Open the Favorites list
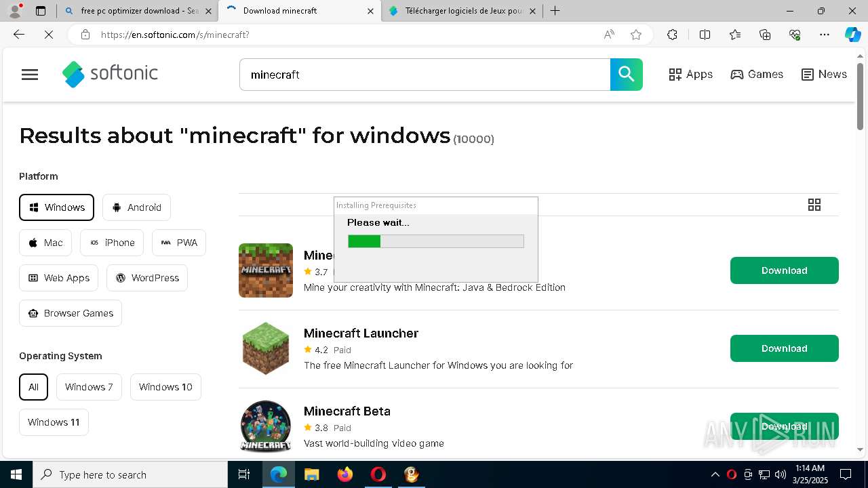868x488 pixels. coord(735,35)
